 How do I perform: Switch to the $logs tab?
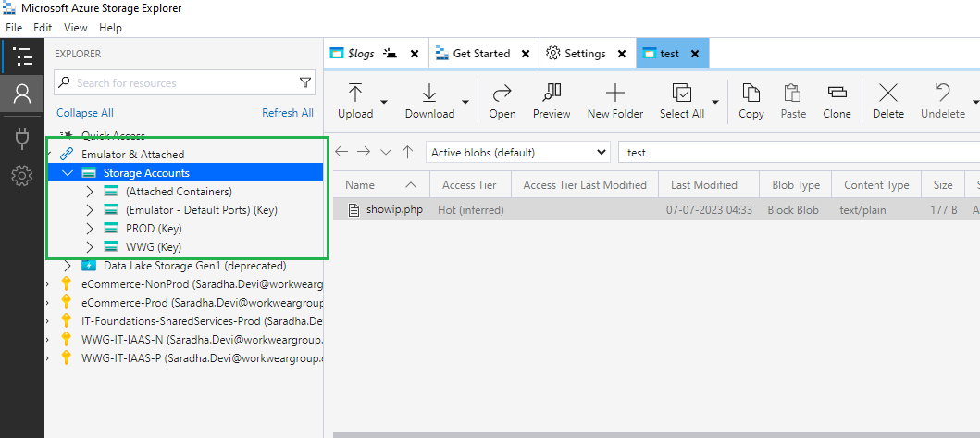pos(361,53)
